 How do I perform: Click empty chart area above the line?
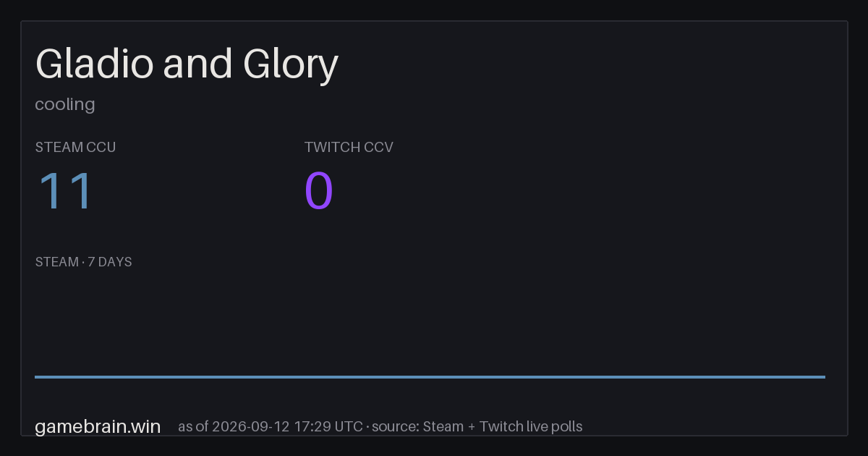coord(430,322)
